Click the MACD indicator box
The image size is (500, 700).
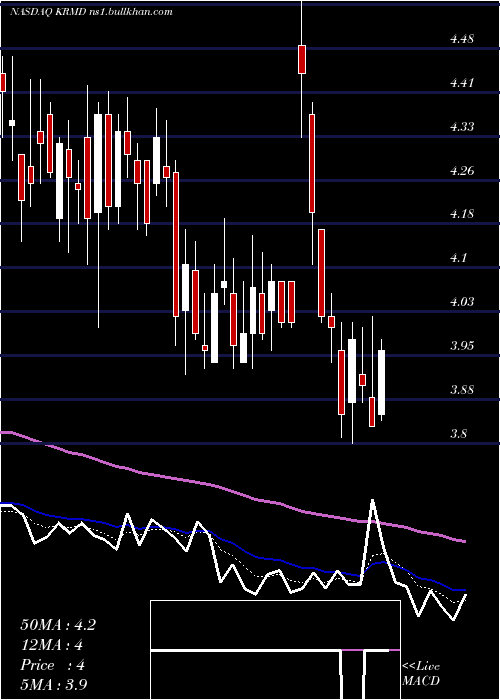(275, 650)
